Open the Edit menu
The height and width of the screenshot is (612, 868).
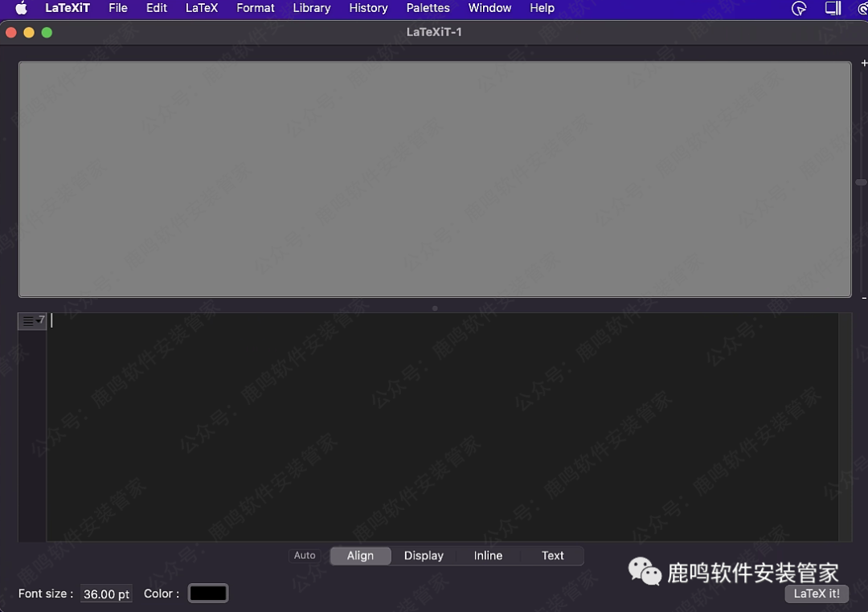tap(157, 8)
